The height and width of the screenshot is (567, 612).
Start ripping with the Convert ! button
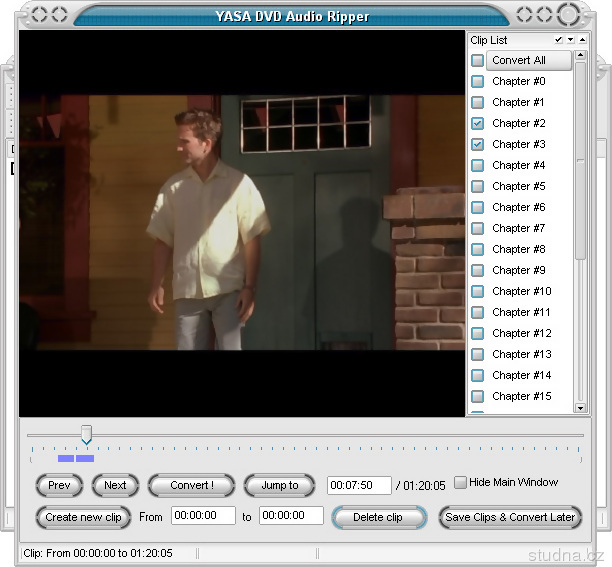click(191, 486)
